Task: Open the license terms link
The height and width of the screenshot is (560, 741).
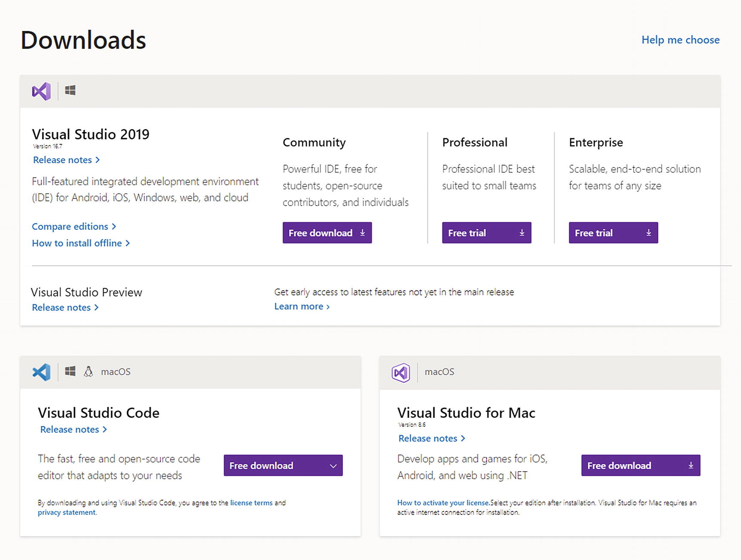Action: 251,502
